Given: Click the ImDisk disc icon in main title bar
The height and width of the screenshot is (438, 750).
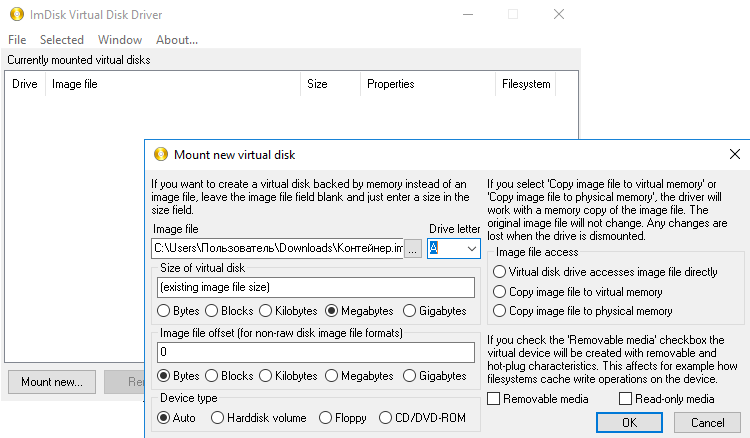Looking at the screenshot, I should point(17,14).
